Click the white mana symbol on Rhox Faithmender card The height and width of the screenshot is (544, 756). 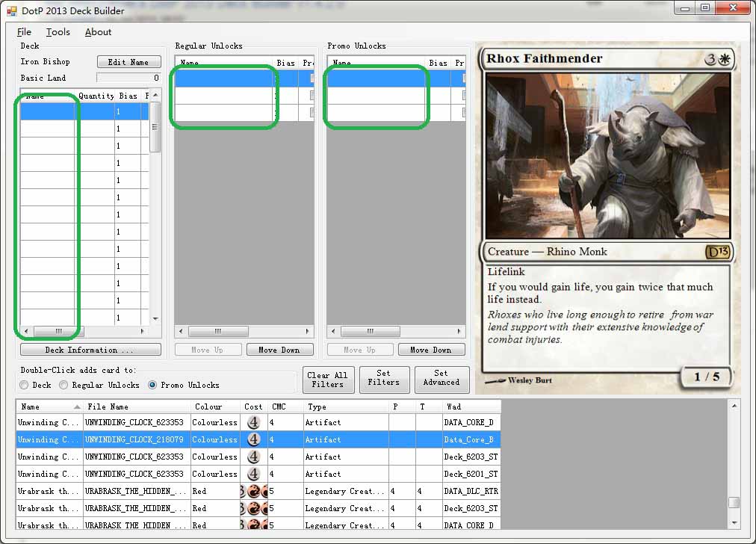click(x=724, y=60)
